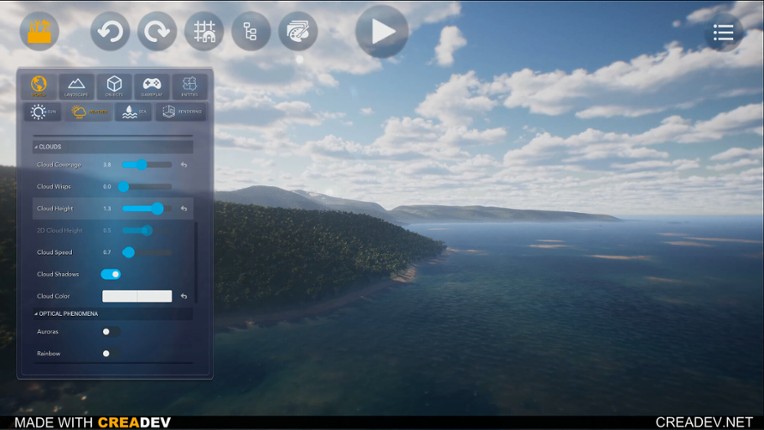Enable the Auroras toggle

tap(109, 331)
